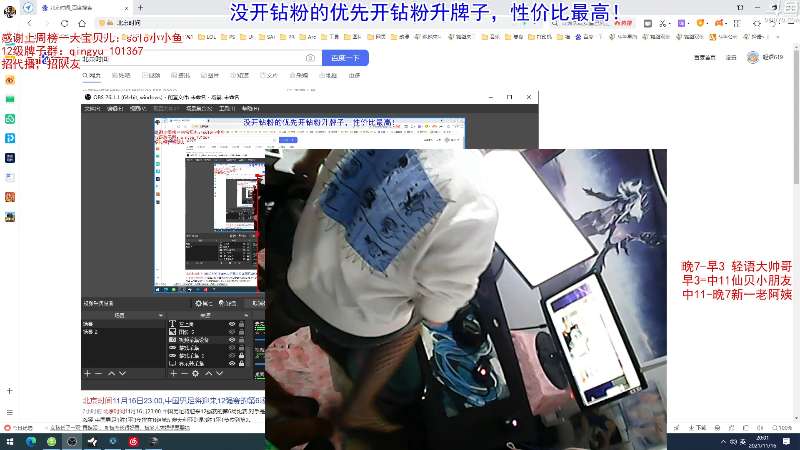Screen dimensions: 800x450
Task: Move OBS source down
Action: tap(219, 373)
